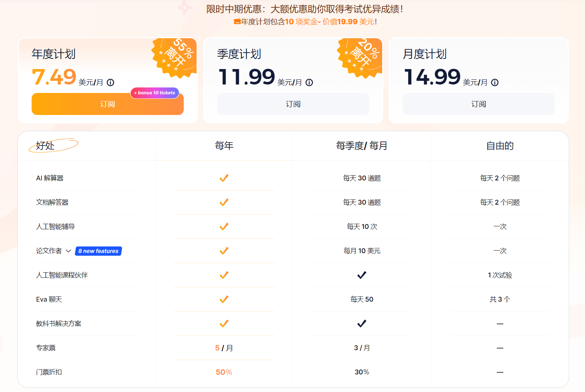
Task: Click the gift icon before annual bonus text
Action: click(x=237, y=22)
